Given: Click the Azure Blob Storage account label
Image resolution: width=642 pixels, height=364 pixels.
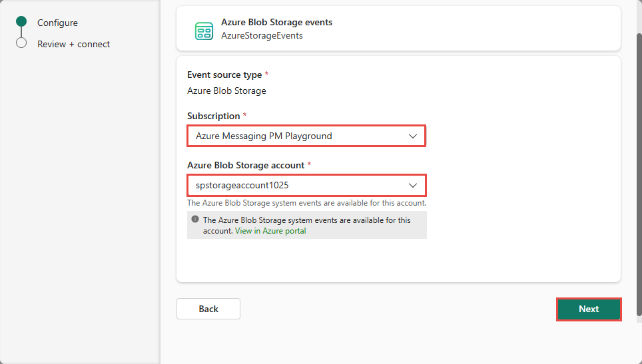Looking at the screenshot, I should [x=246, y=165].
